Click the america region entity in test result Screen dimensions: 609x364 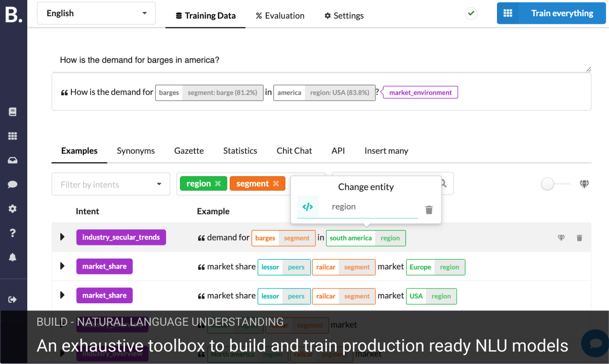[x=324, y=92]
